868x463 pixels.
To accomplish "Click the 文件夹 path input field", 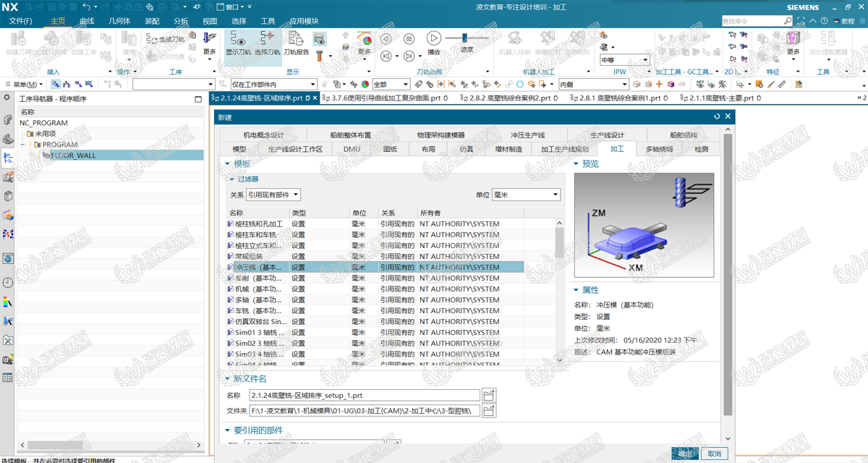I will coord(364,411).
